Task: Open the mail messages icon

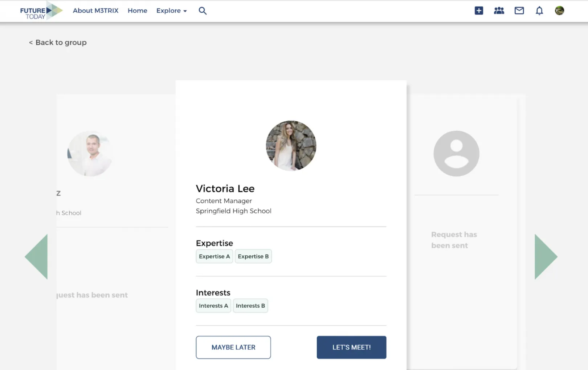Action: click(519, 11)
